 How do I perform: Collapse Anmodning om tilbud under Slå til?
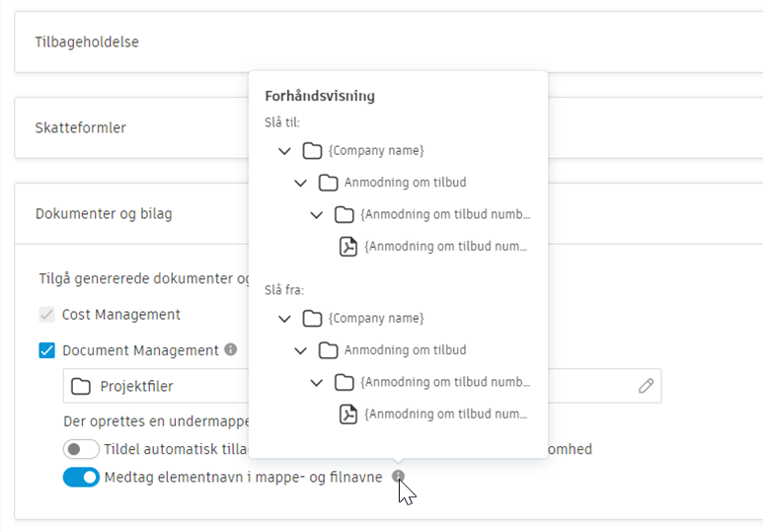pyautogui.click(x=300, y=183)
